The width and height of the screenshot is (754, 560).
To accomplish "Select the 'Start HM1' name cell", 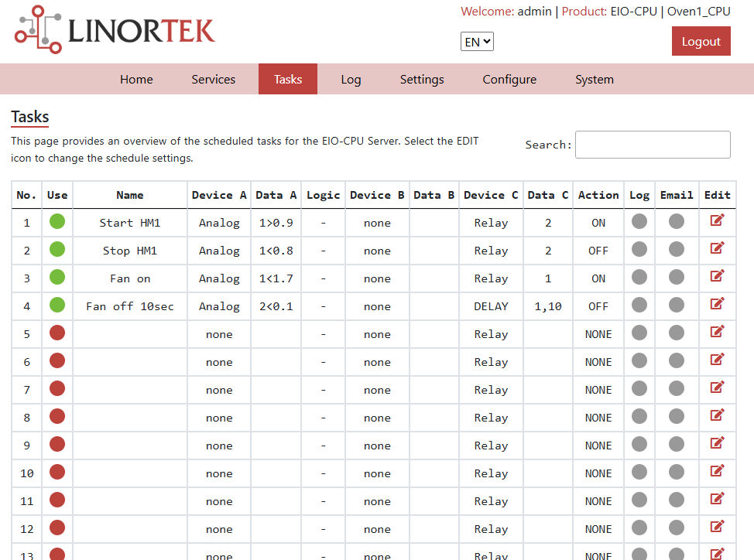I will pos(130,223).
